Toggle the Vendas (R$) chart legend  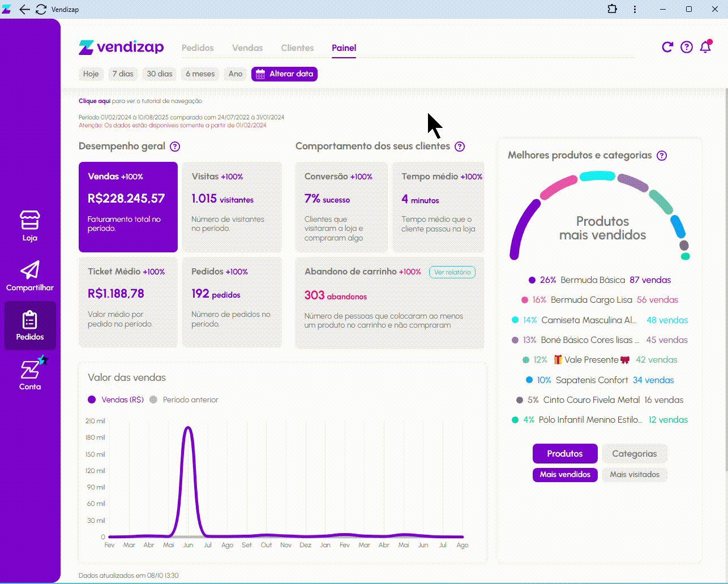tap(116, 400)
